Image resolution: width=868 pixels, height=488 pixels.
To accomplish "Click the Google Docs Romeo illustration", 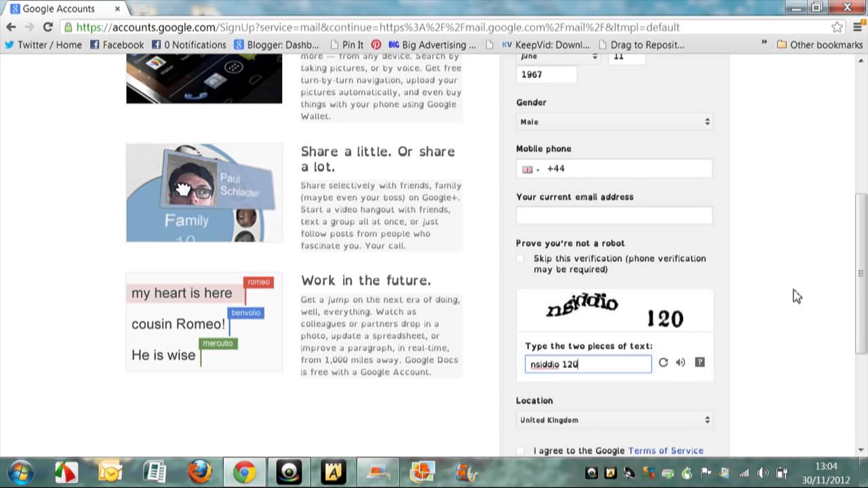I will point(204,322).
